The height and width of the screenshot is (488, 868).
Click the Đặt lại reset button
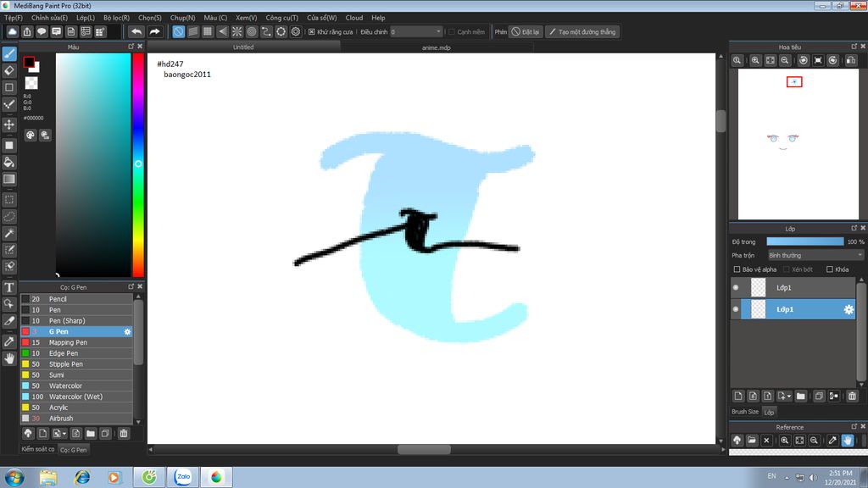tap(525, 32)
